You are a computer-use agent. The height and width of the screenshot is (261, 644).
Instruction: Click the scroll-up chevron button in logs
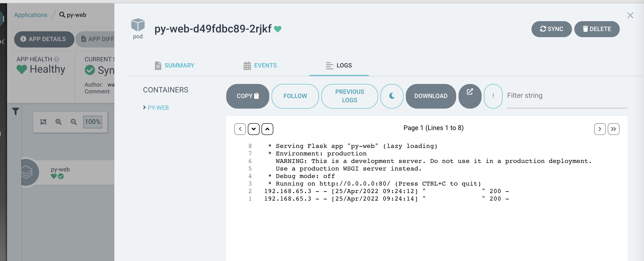click(267, 129)
